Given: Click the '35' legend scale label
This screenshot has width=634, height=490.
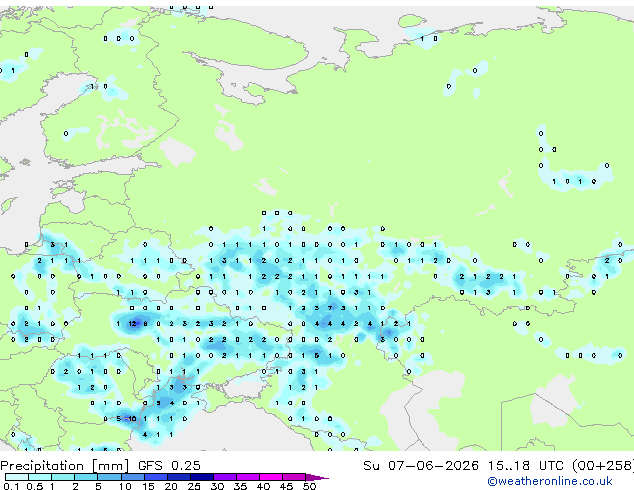Looking at the screenshot, I should [240, 486].
